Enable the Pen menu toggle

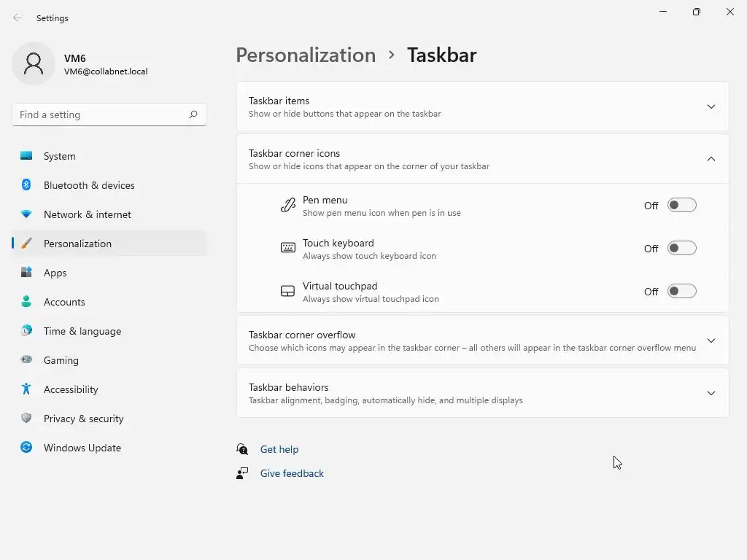tap(681, 206)
